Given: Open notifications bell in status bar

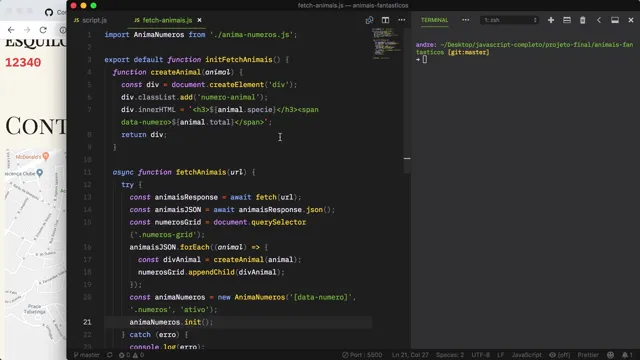Looking at the screenshot, I should pos(627,355).
